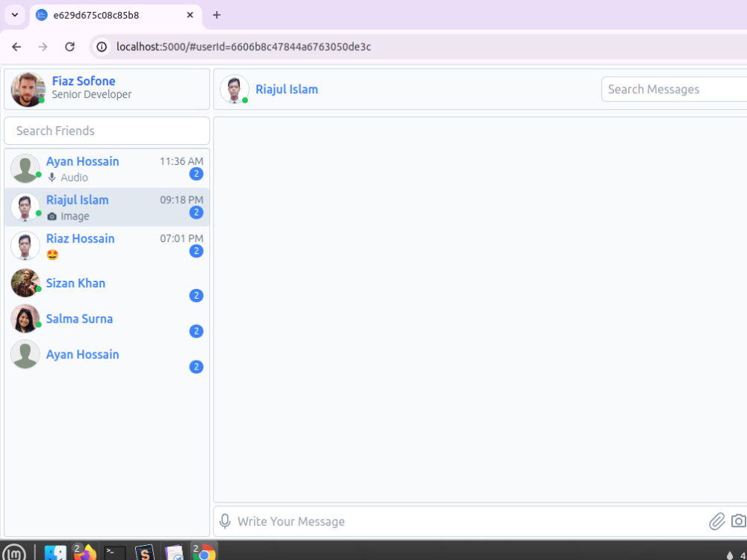
Task: Click the unread badge on Sizan Khan
Action: click(196, 296)
